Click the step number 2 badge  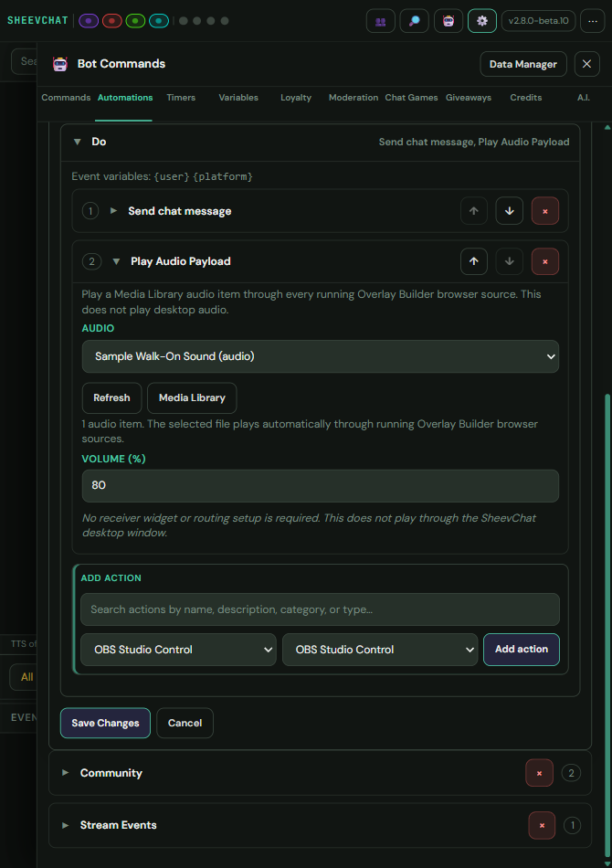pyautogui.click(x=92, y=261)
